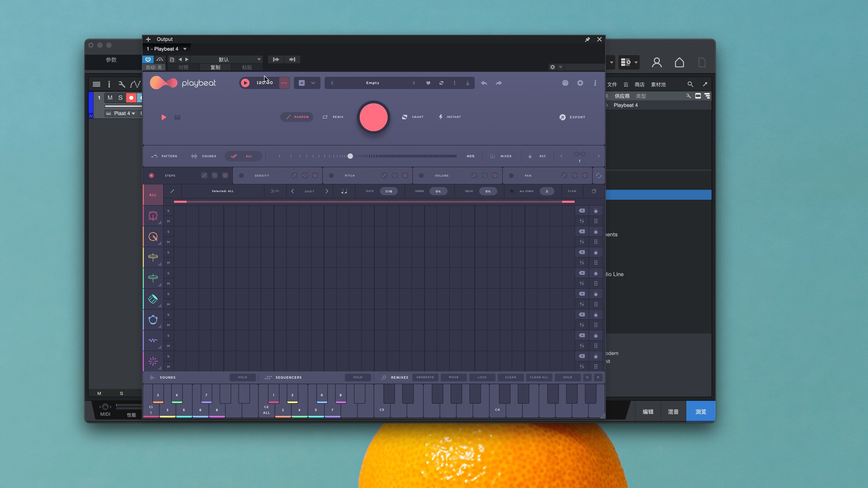Shift pattern right with arrow
The image size is (868, 488).
point(327,191)
